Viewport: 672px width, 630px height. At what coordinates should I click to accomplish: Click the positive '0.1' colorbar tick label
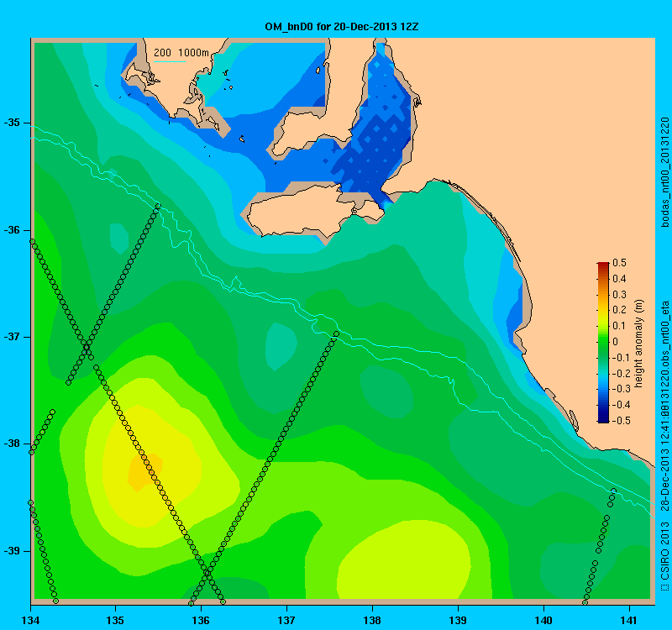(x=619, y=326)
